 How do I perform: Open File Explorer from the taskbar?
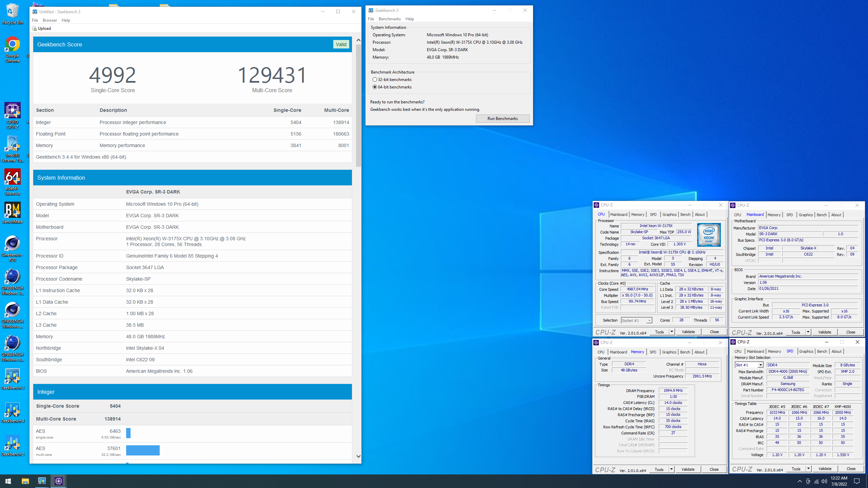point(25,481)
